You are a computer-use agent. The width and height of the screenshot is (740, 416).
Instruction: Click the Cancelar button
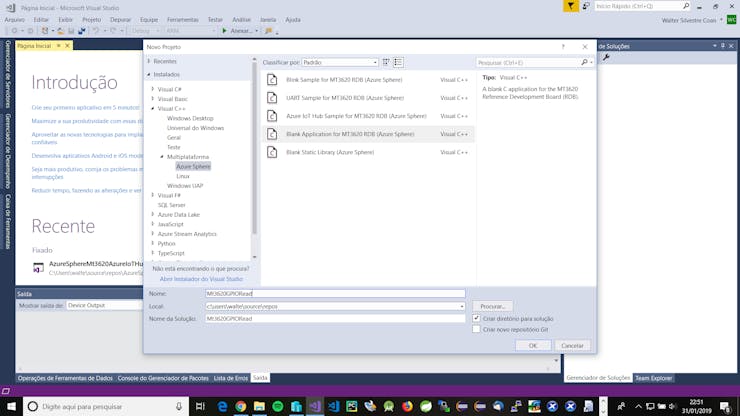pos(572,346)
